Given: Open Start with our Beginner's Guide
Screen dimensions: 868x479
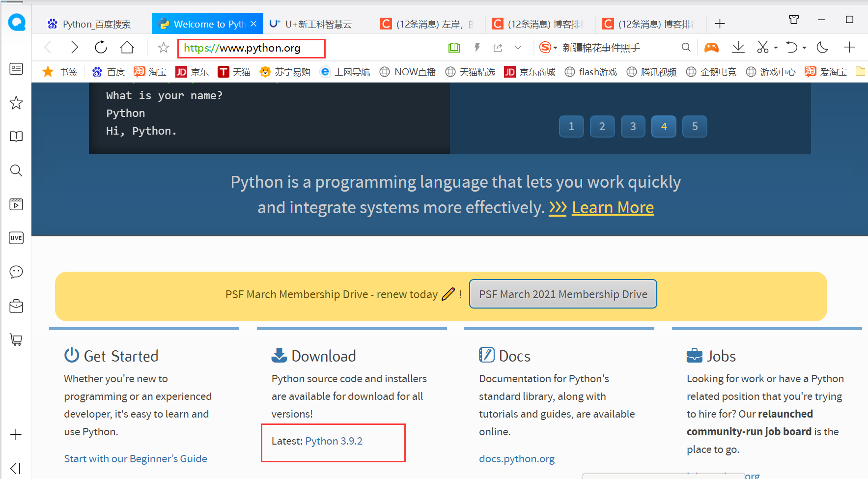Looking at the screenshot, I should [136, 459].
